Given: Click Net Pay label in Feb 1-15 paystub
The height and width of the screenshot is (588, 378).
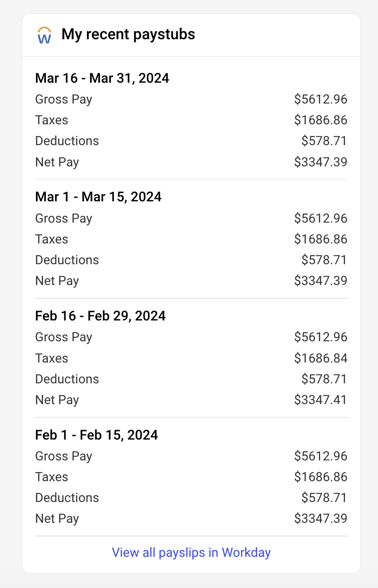Looking at the screenshot, I should tap(57, 519).
